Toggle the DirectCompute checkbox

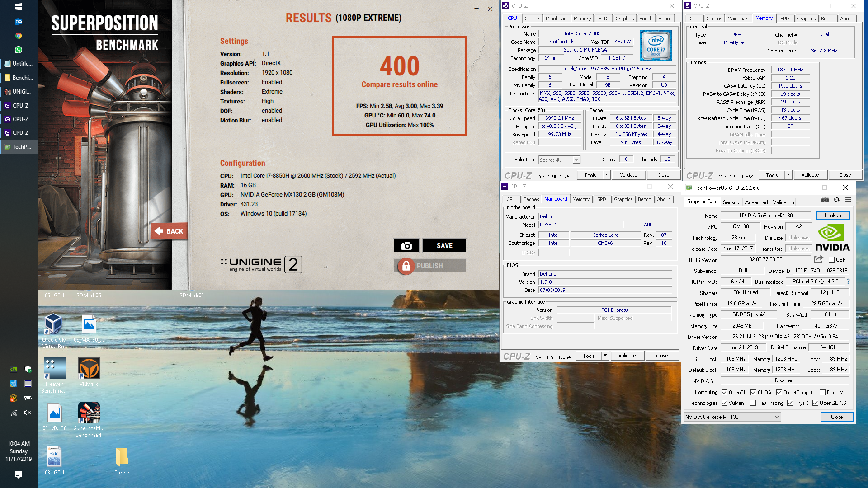click(x=779, y=393)
